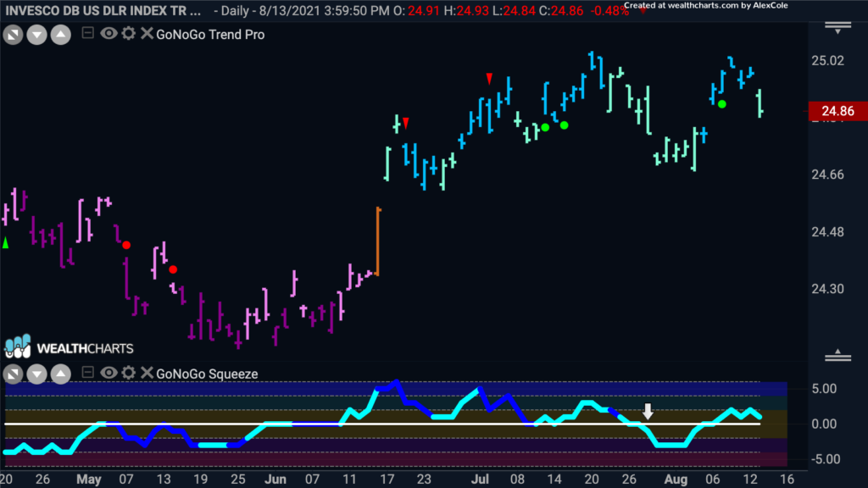Click the diagonal arrow icon on Trend Pro panel
Screen dimensions: 868x488
tap(13, 35)
